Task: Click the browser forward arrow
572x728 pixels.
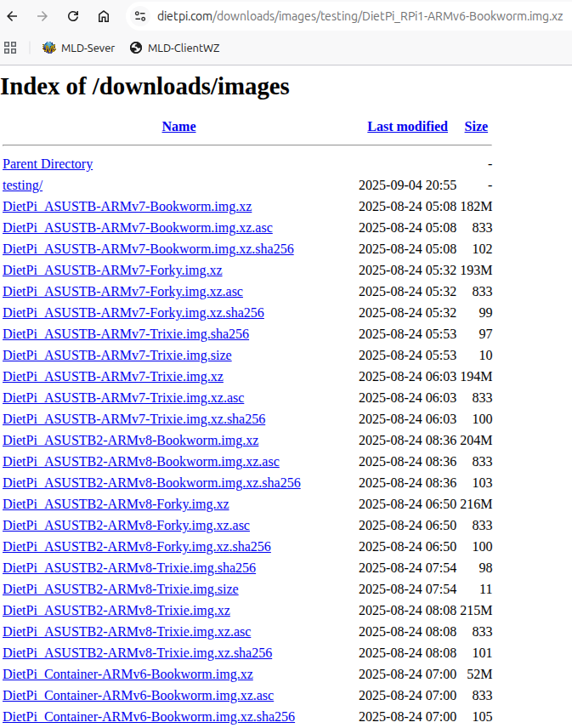Action: point(42,16)
